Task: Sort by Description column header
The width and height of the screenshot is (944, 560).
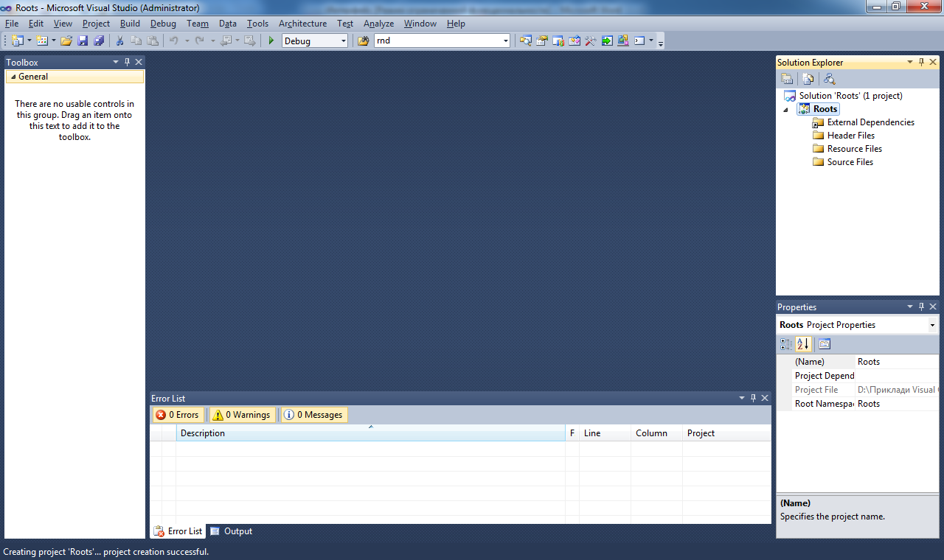Action: tap(370, 433)
